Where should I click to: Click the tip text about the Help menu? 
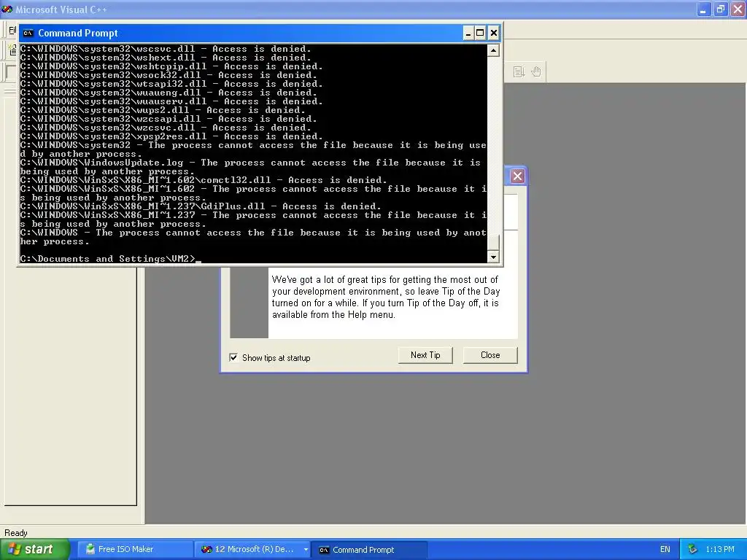(385, 297)
